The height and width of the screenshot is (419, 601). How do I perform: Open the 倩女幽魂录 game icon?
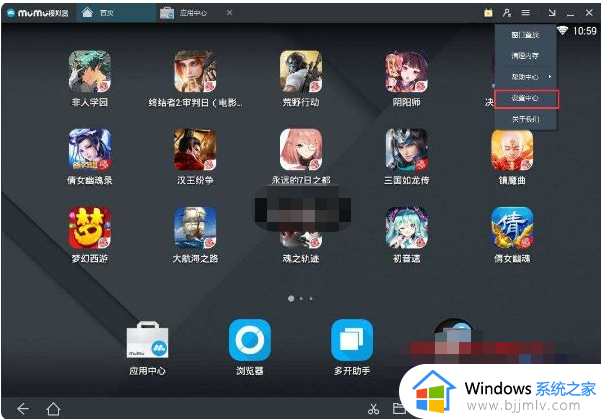90,150
